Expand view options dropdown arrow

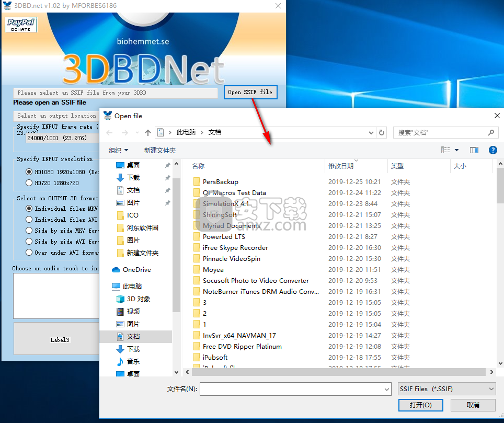(456, 150)
